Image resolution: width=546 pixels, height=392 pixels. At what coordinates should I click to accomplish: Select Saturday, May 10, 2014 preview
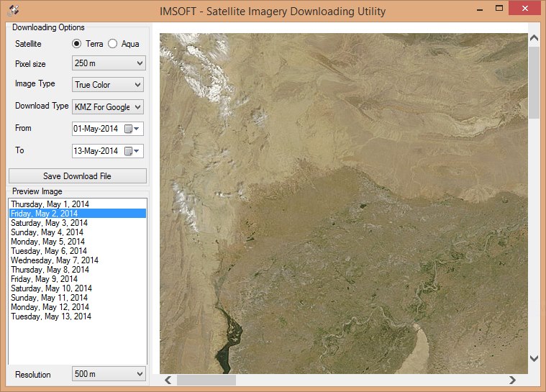pos(77,288)
